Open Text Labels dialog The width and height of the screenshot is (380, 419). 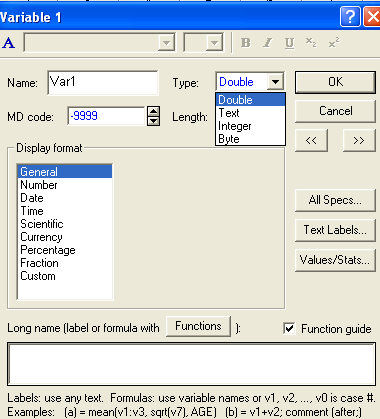pos(335,230)
